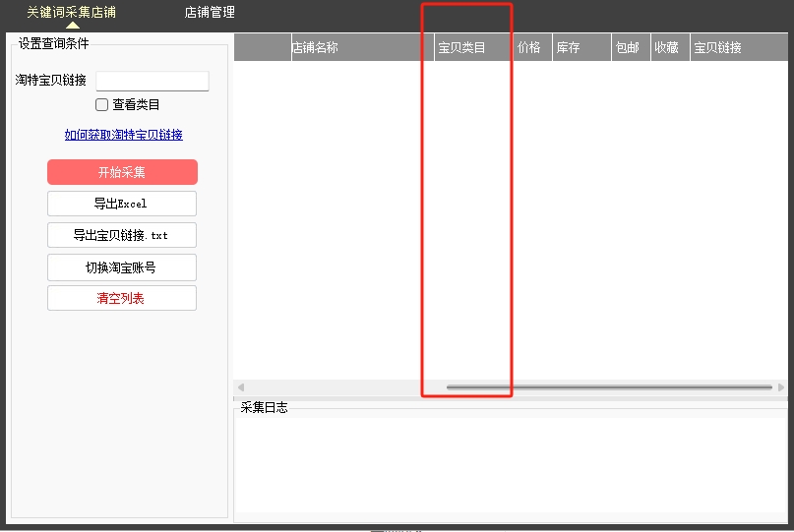Click the 收藏 column header
Image resolution: width=794 pixels, height=532 pixels.
[x=670, y=47]
